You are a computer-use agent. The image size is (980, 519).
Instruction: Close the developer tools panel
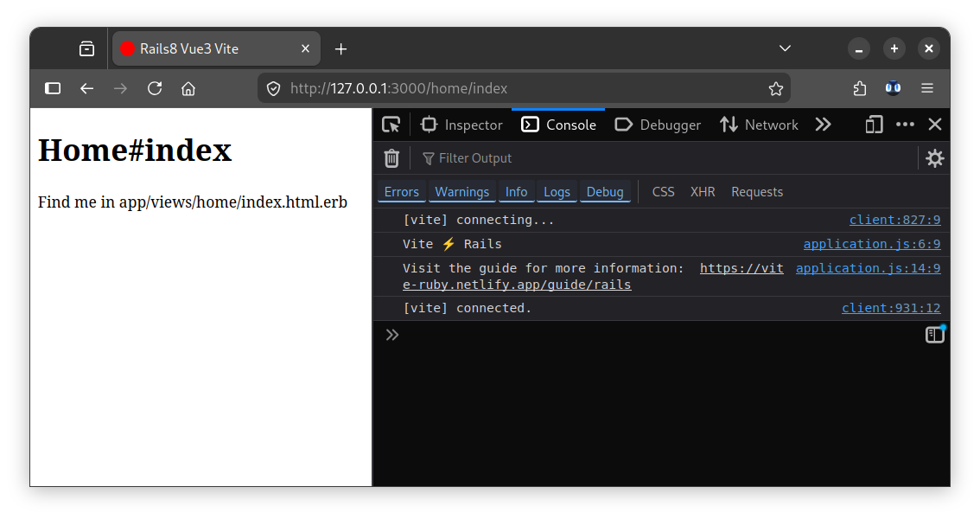tap(935, 125)
